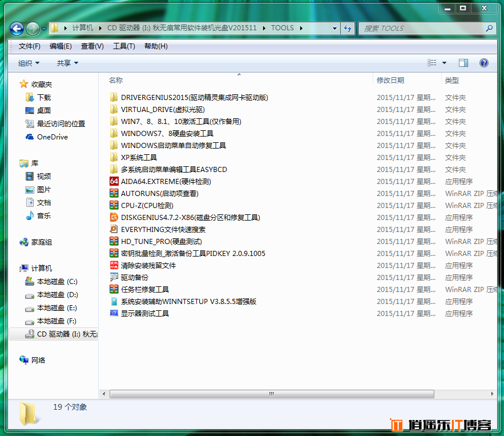504x436 pixels.
Task: Click the change view icon
Action: pyautogui.click(x=432, y=63)
